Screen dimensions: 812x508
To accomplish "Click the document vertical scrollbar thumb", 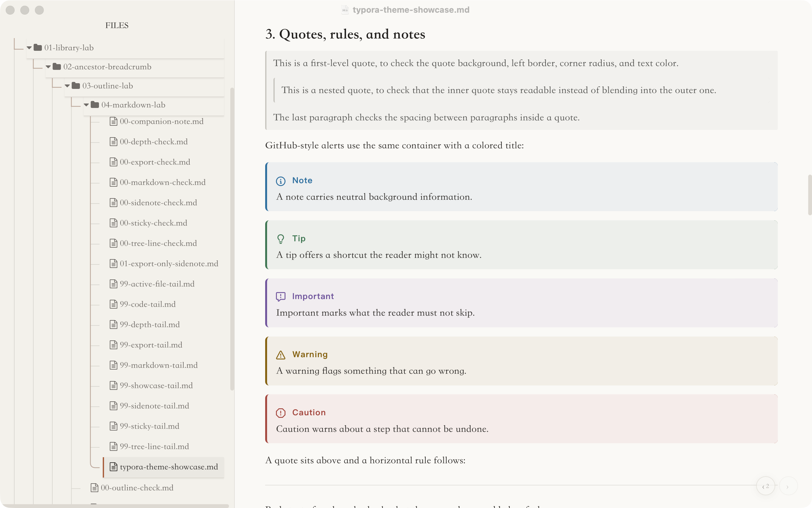I will 810,195.
